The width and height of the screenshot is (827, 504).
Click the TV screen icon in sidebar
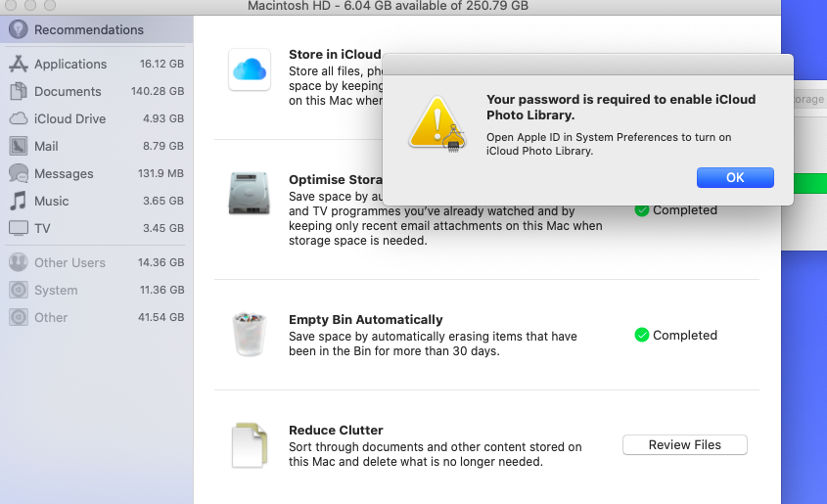[18, 228]
